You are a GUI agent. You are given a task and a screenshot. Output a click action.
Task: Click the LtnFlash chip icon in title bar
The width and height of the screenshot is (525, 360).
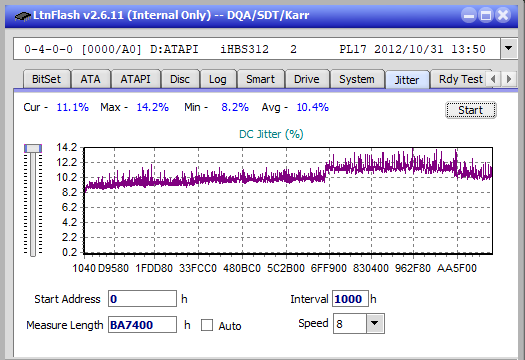(23, 15)
